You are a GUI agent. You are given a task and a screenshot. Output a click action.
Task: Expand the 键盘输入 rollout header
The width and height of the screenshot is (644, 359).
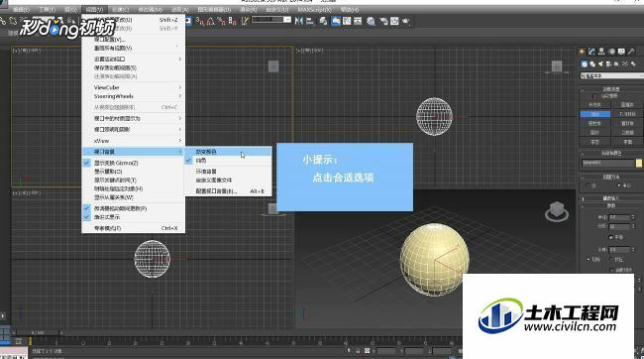coord(611,198)
